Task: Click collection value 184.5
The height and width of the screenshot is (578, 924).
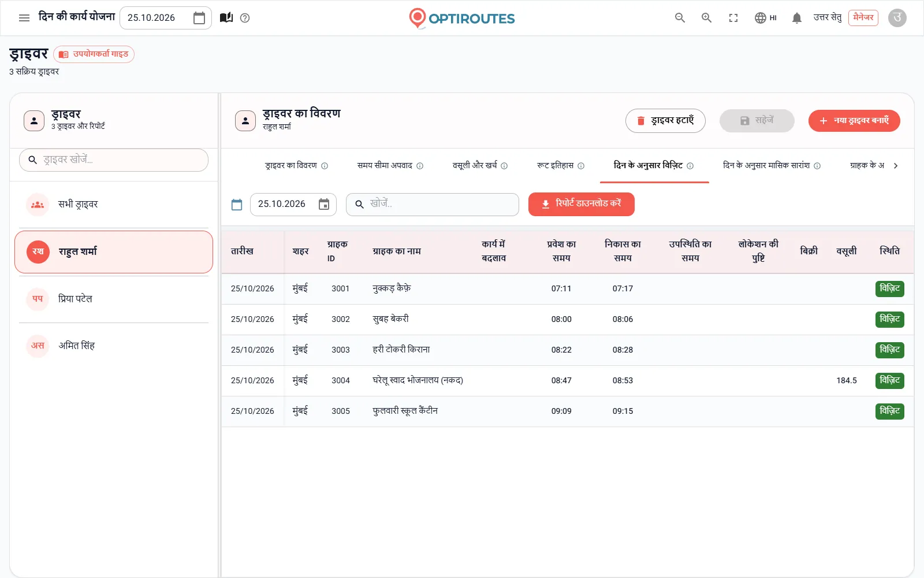Action: pyautogui.click(x=847, y=380)
